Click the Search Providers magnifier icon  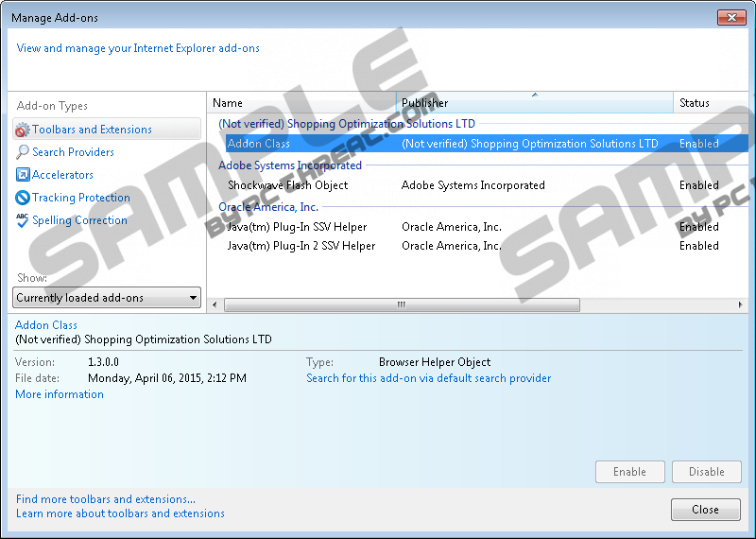point(24,152)
